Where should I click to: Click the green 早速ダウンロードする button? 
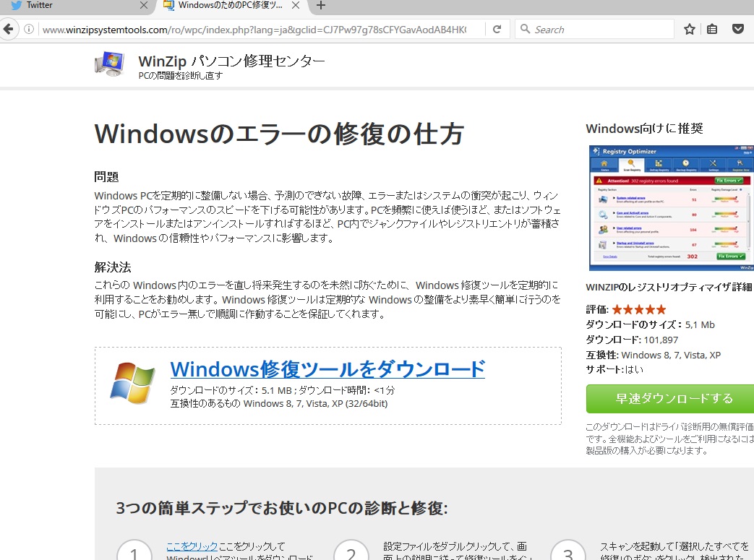tap(670, 398)
